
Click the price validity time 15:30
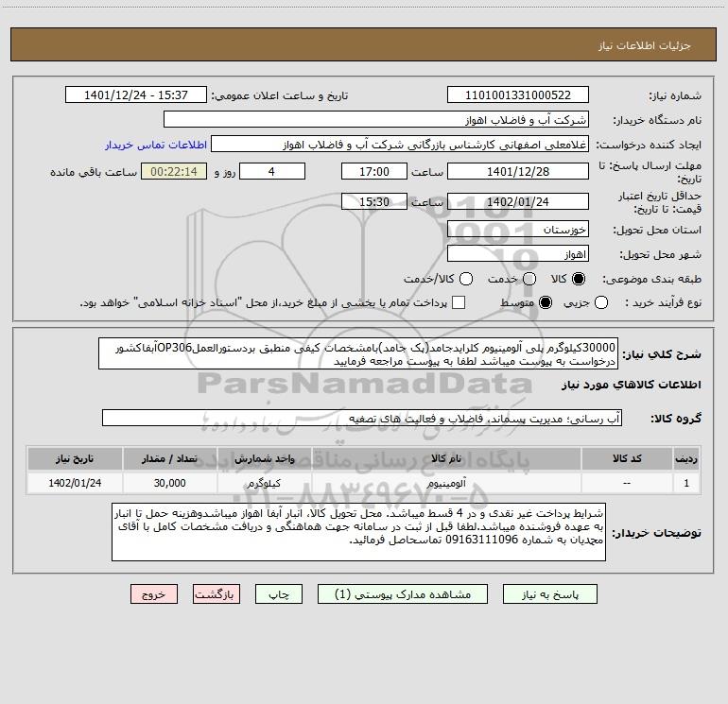coord(374,201)
